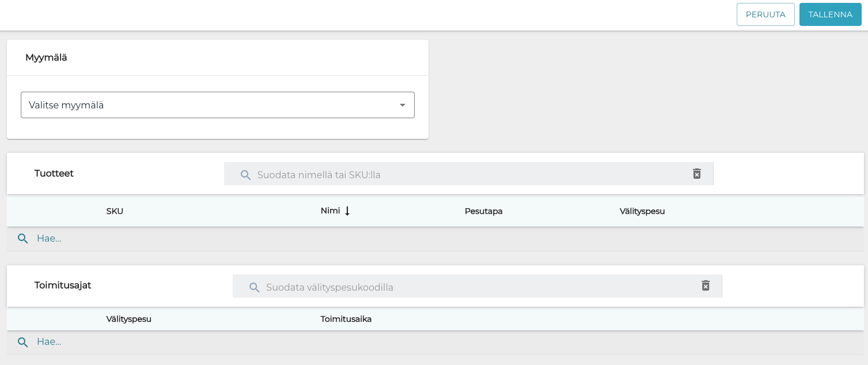Image resolution: width=868 pixels, height=365 pixels.
Task: Click the store selector dropdown arrow
Action: coord(402,105)
